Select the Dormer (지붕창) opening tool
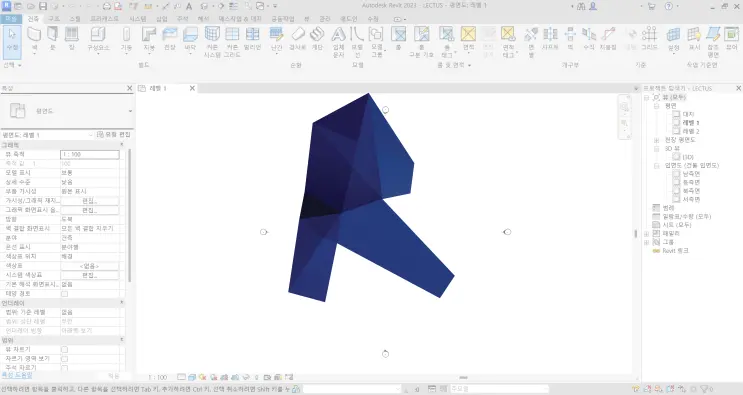 click(x=608, y=39)
